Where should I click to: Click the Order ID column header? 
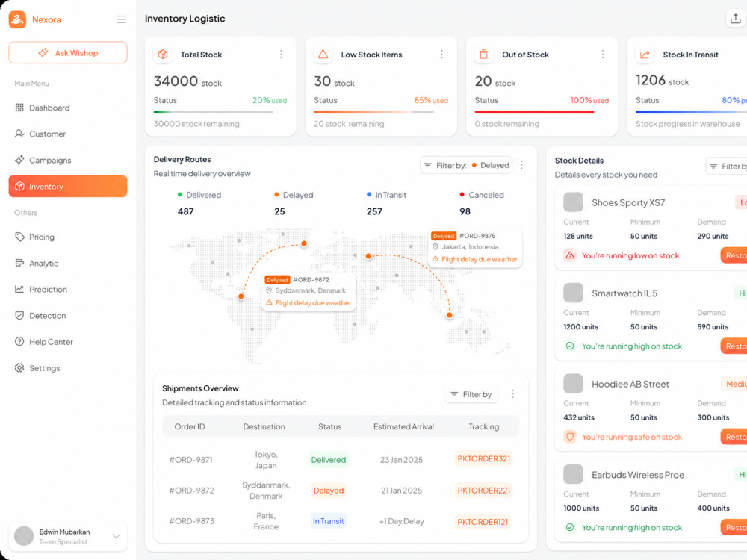[190, 426]
